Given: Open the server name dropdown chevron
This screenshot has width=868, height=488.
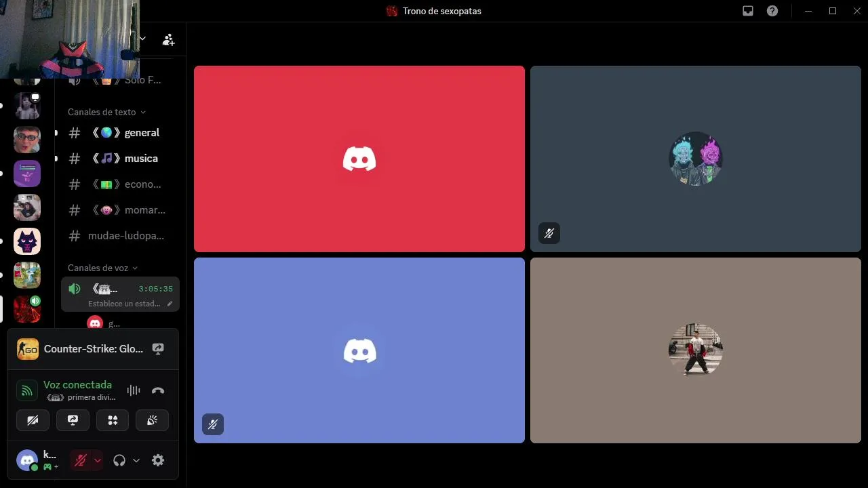Looking at the screenshot, I should (x=143, y=39).
